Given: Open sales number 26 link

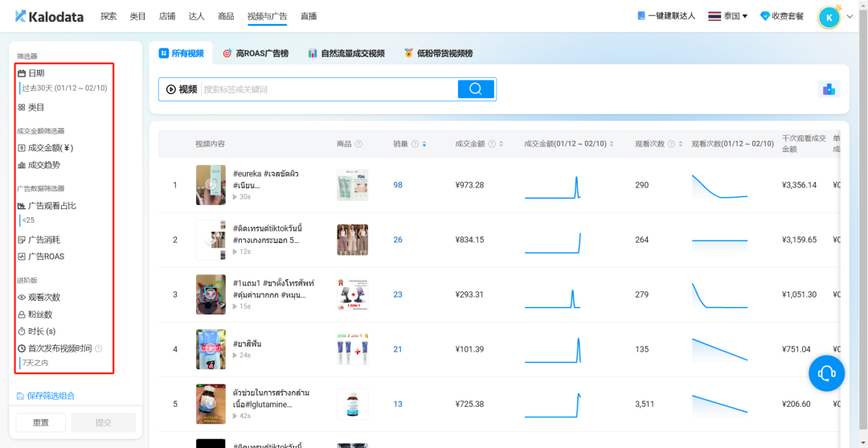Looking at the screenshot, I should point(398,240).
